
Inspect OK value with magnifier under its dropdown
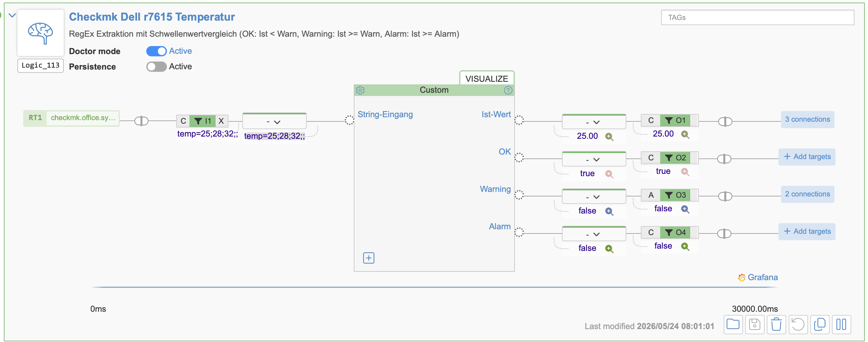609,174
